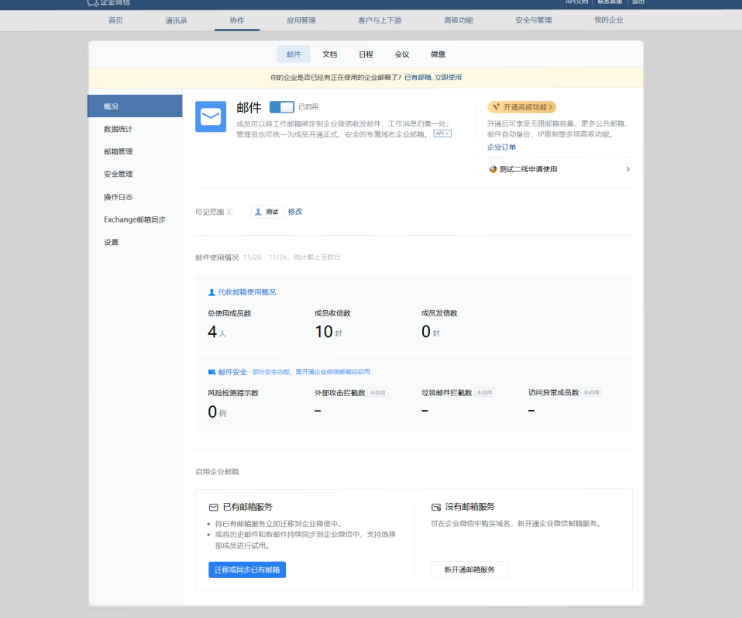This screenshot has height=618, width=742.
Task: Click the info icon beside 可见范围
Action: click(x=229, y=212)
